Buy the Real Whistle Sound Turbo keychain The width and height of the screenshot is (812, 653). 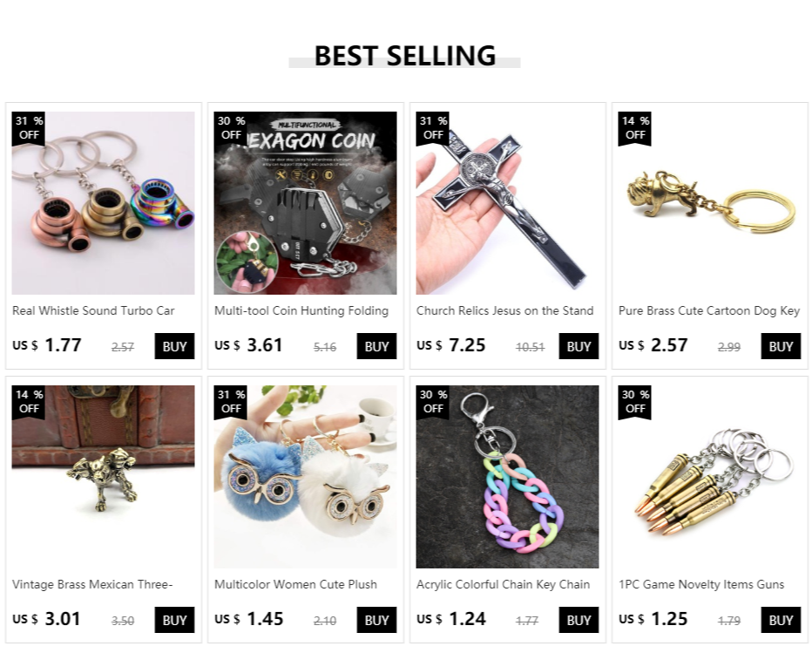pos(174,346)
